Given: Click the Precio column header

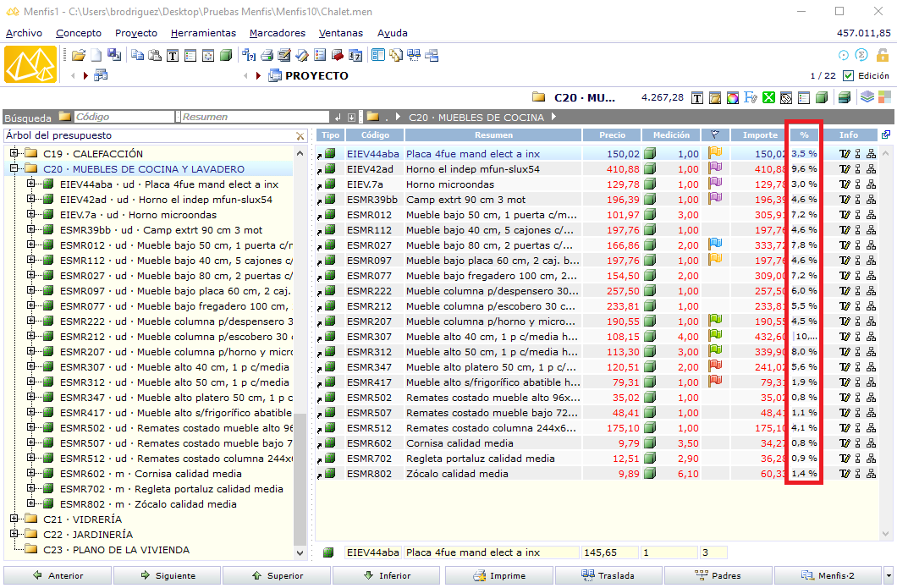Looking at the screenshot, I should click(x=612, y=135).
